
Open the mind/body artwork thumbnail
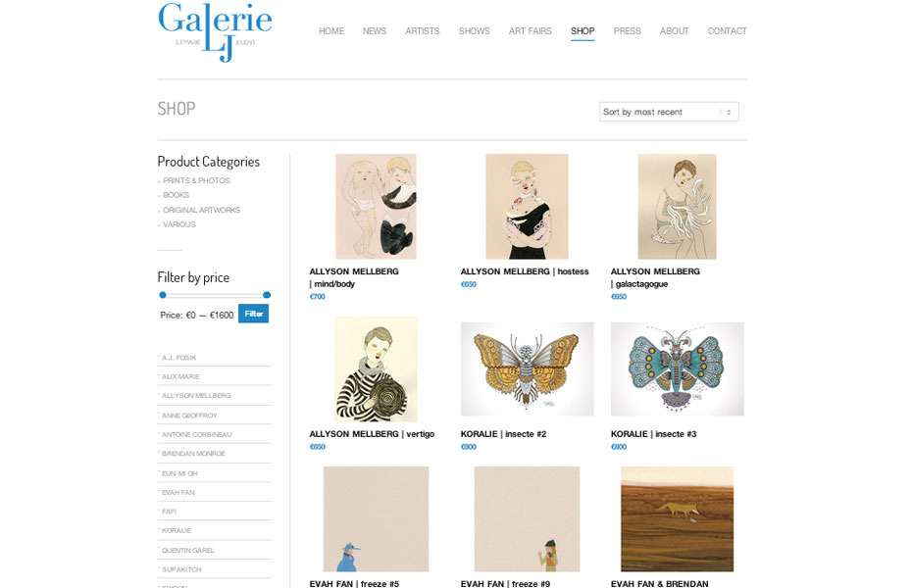click(x=376, y=206)
